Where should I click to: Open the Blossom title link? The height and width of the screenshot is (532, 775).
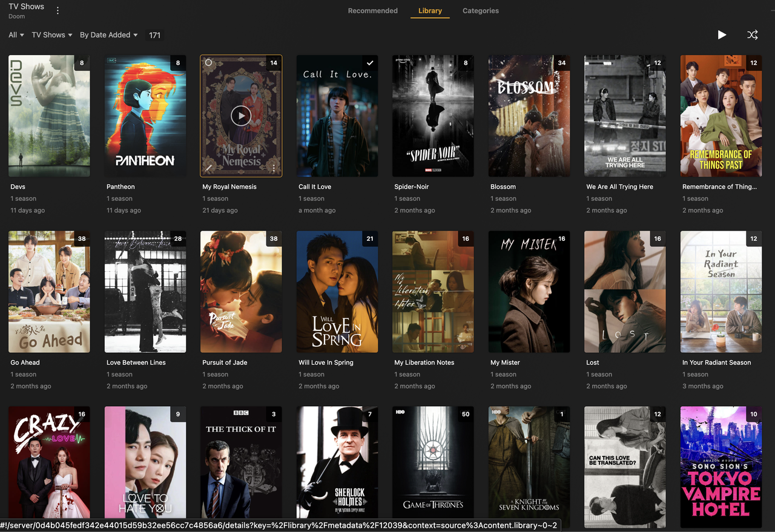pos(503,187)
